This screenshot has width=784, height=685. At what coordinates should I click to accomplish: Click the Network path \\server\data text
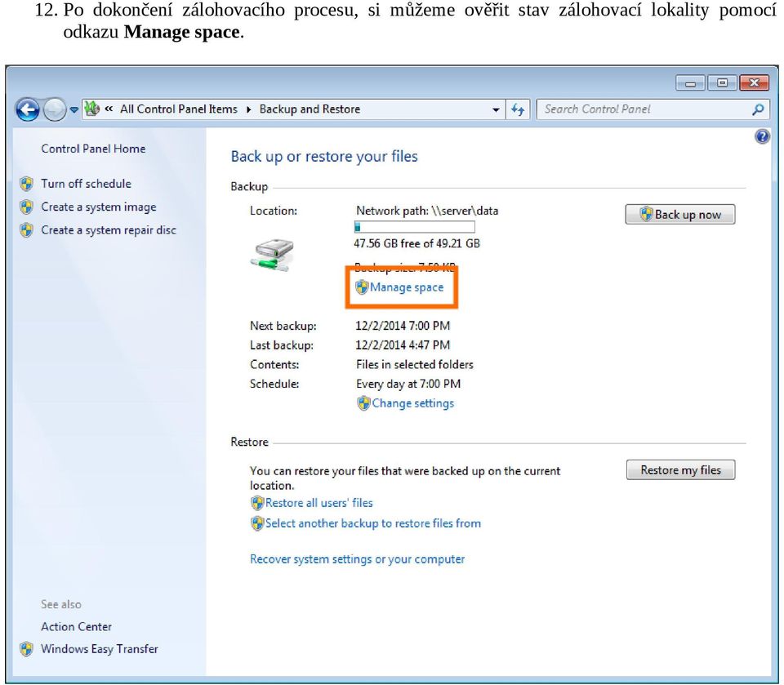point(427,211)
